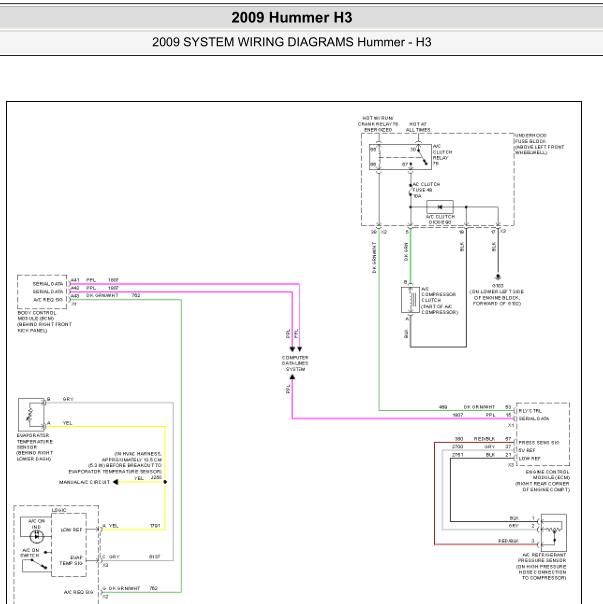Click the 'RLY CTRL' pin label on the ECM
This screenshot has width=603, height=604.
coord(530,411)
